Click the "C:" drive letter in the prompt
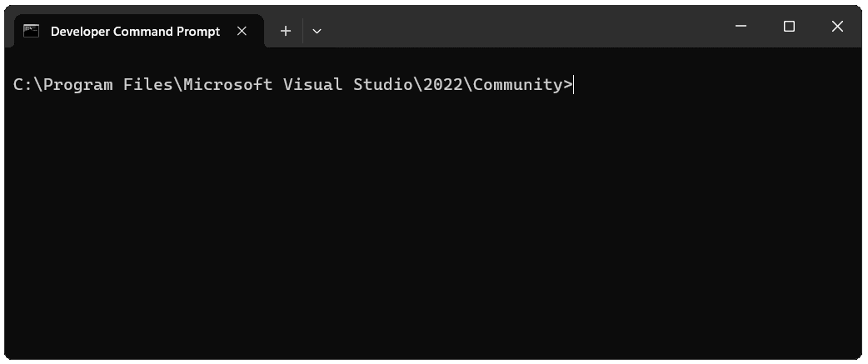 [x=23, y=84]
